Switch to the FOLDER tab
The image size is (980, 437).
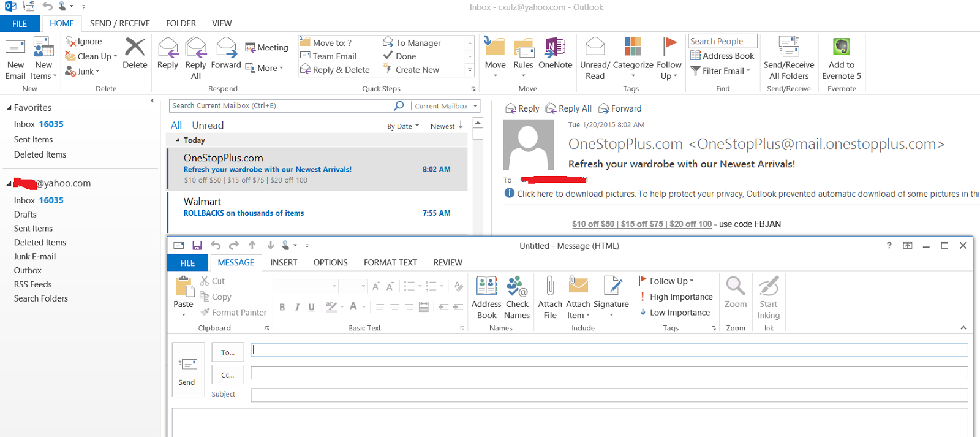181,23
